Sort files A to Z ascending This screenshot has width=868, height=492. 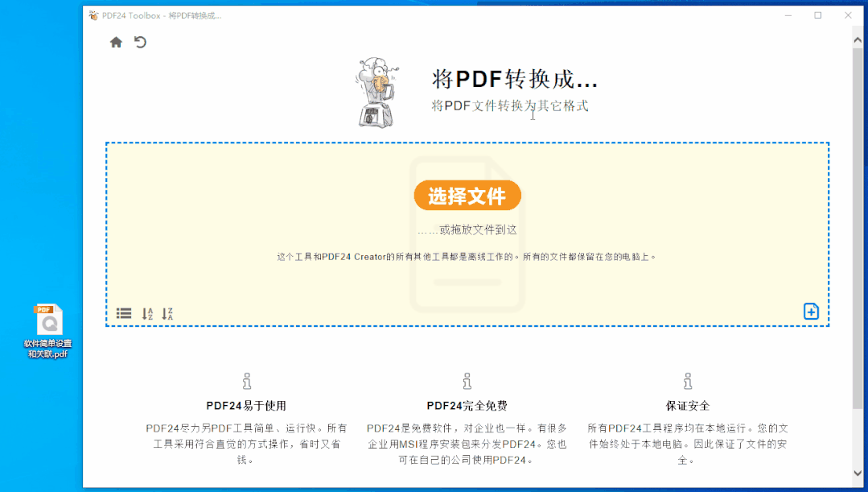(x=147, y=313)
